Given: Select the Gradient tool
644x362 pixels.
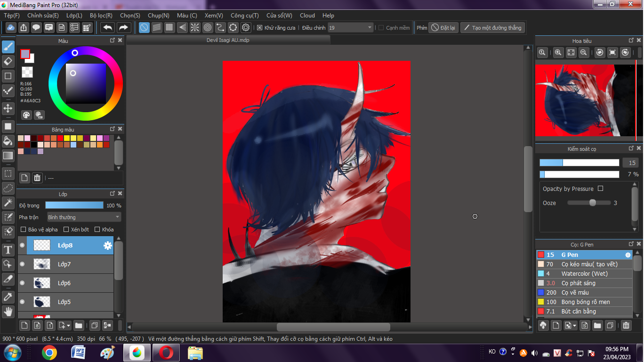Looking at the screenshot, I should click(x=8, y=156).
